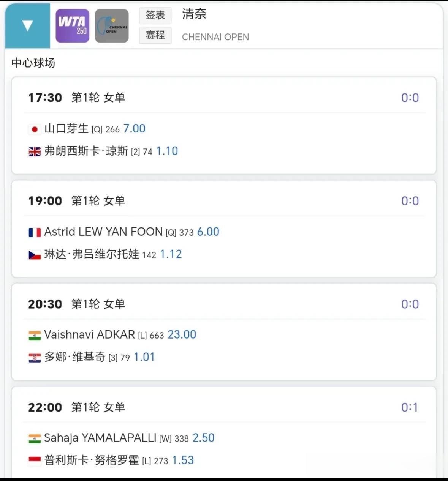
Task: Open player Sahaja YAMALAPALLI
Action: (x=100, y=438)
